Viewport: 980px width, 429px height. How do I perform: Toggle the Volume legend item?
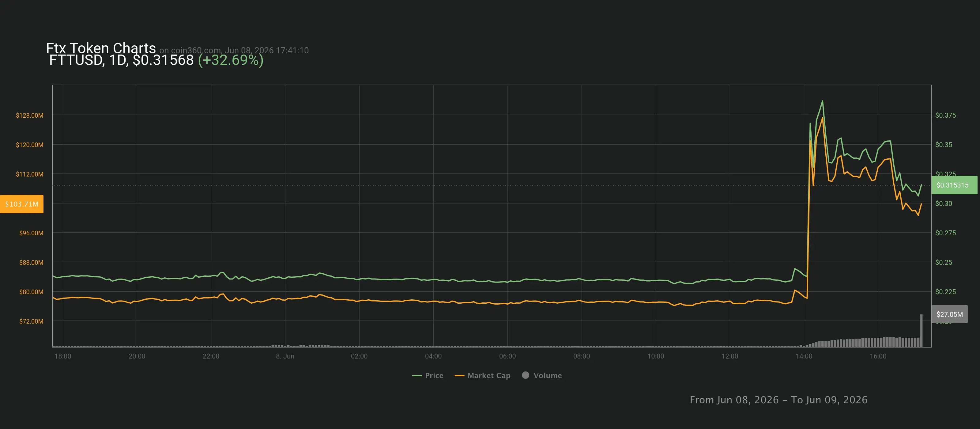click(x=542, y=375)
